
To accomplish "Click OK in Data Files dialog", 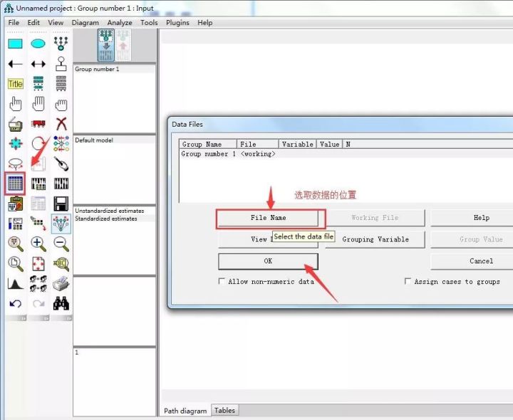I will 268,261.
